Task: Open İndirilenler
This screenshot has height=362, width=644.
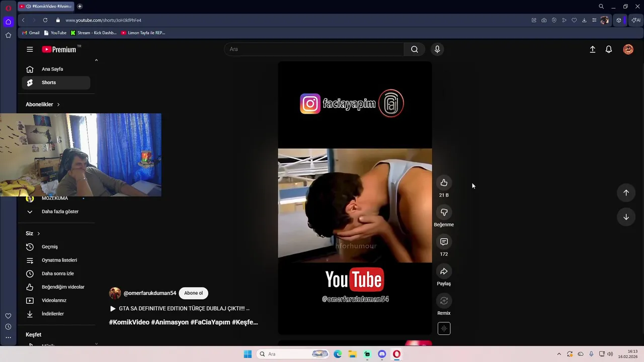Action: (56, 314)
